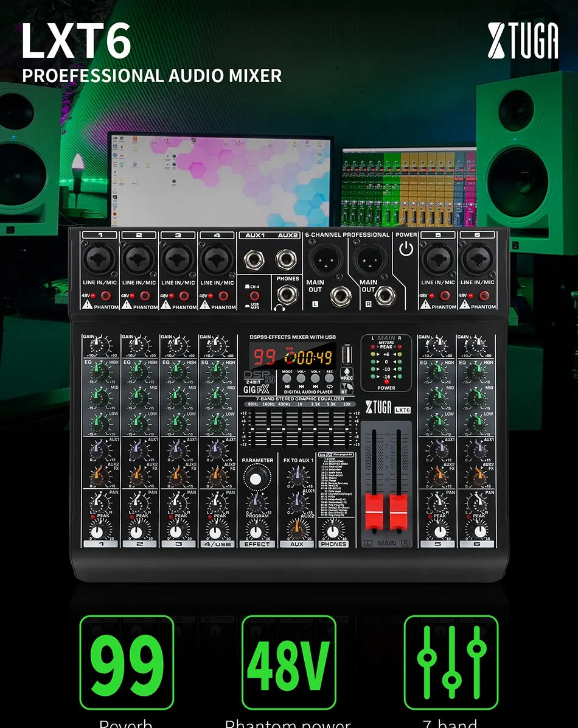Toggle channel 6 48V phantom power button
This screenshot has width=578, height=728.
click(x=484, y=296)
